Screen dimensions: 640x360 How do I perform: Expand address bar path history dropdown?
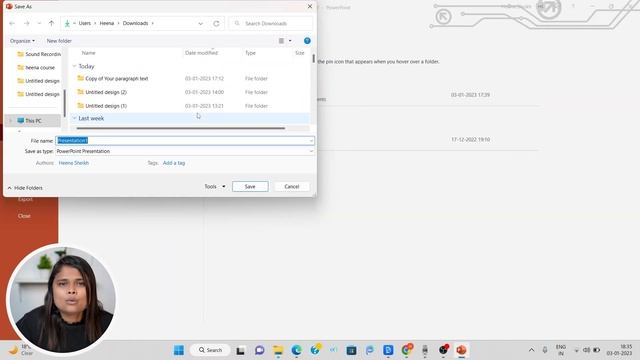tap(200, 24)
